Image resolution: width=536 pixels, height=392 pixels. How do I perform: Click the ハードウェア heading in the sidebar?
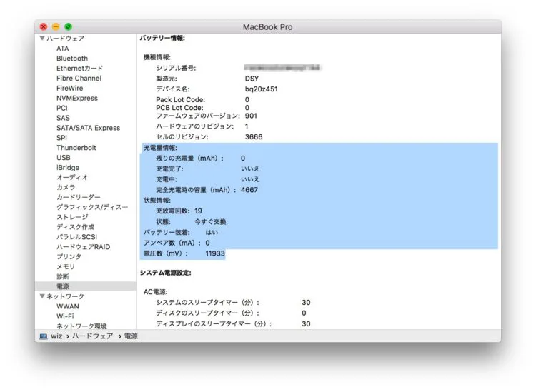[65, 39]
